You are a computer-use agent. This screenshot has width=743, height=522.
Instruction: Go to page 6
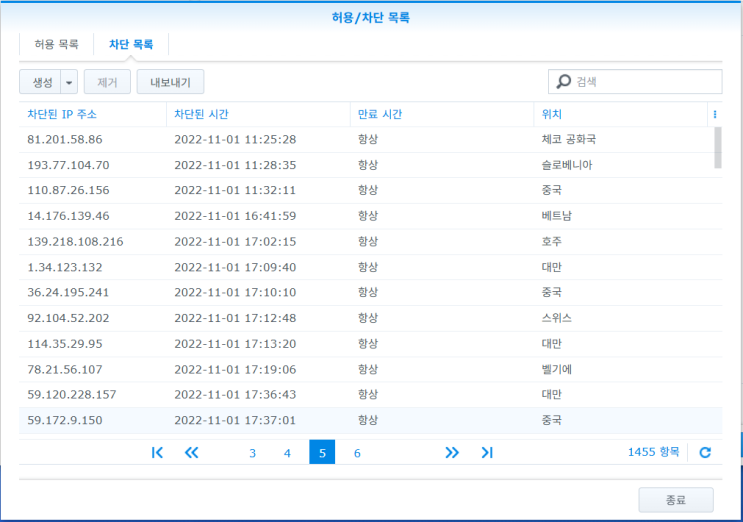click(357, 453)
